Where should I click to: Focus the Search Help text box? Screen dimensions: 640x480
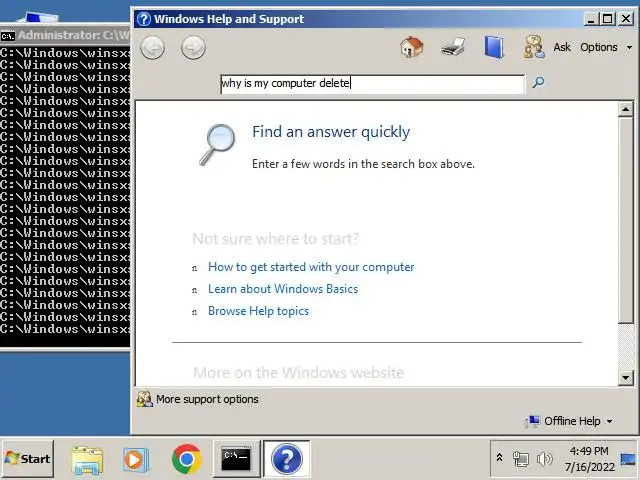pos(373,84)
